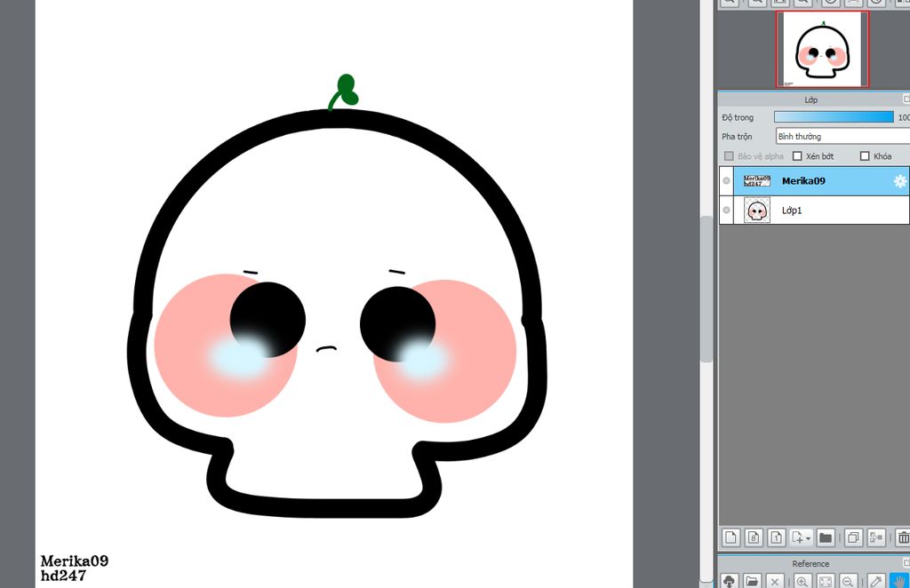This screenshot has height=588, width=910.
Task: Click the Merika09 layer thumbnail
Action: 757,181
